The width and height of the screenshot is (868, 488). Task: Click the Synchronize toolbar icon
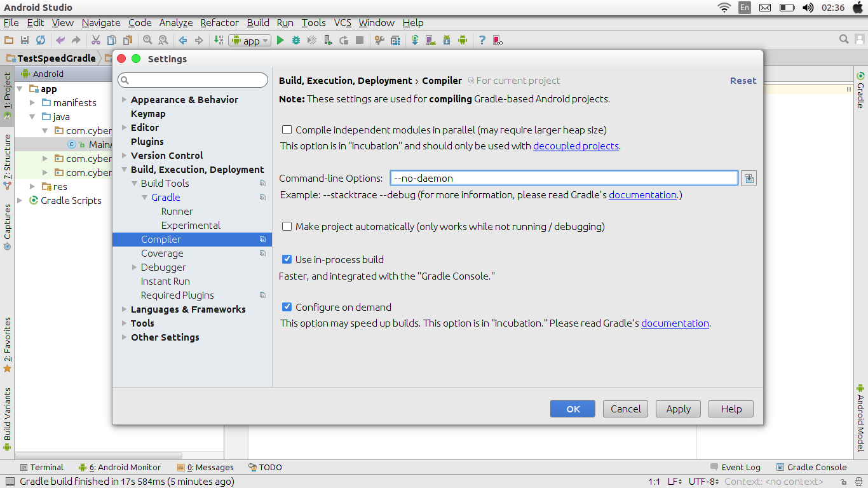[x=41, y=40]
